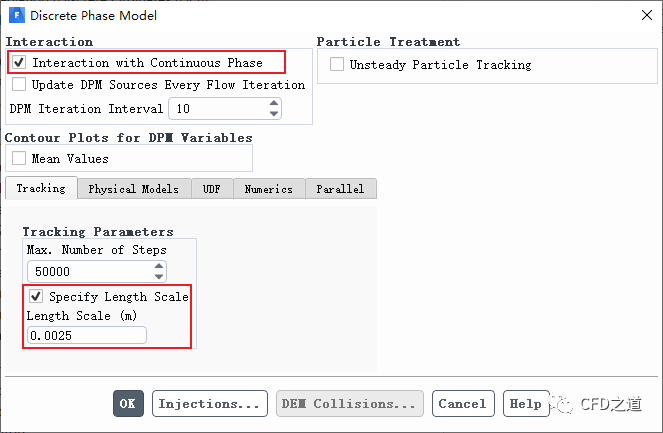The height and width of the screenshot is (433, 663).
Task: Enable Unsteady Particle Tracking checkbox
Action: 337,65
